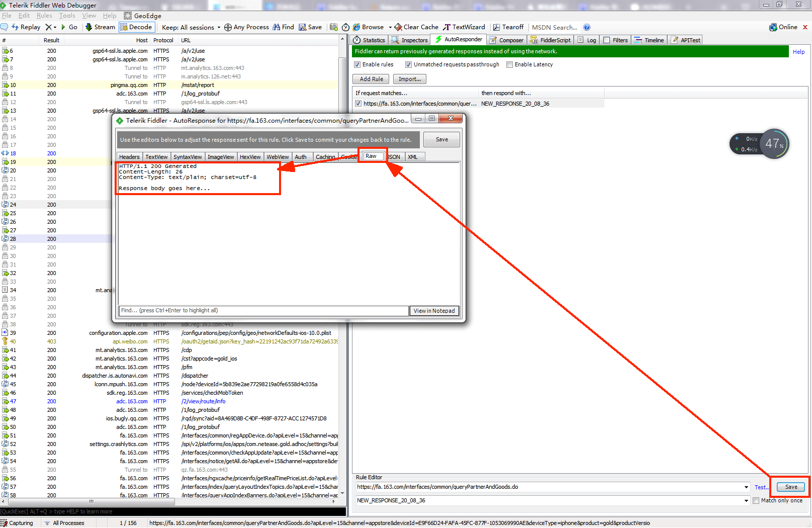Click the Save sessions toolbar icon

(303, 27)
